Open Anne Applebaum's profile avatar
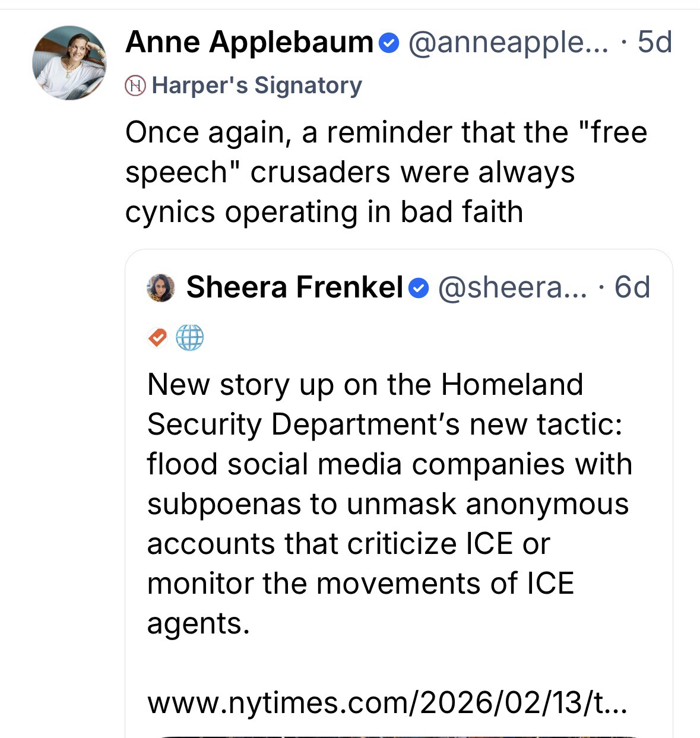Viewport: 700px width, 738px height. [x=69, y=63]
